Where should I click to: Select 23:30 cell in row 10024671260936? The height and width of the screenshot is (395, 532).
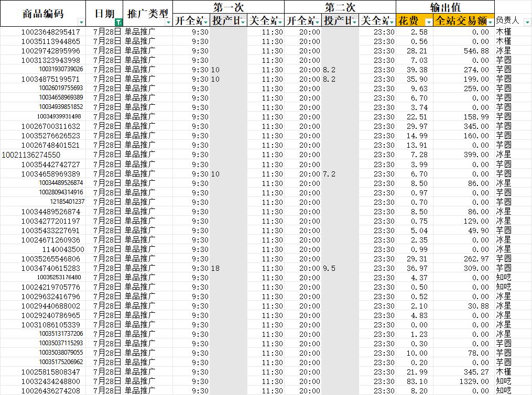click(x=377, y=240)
